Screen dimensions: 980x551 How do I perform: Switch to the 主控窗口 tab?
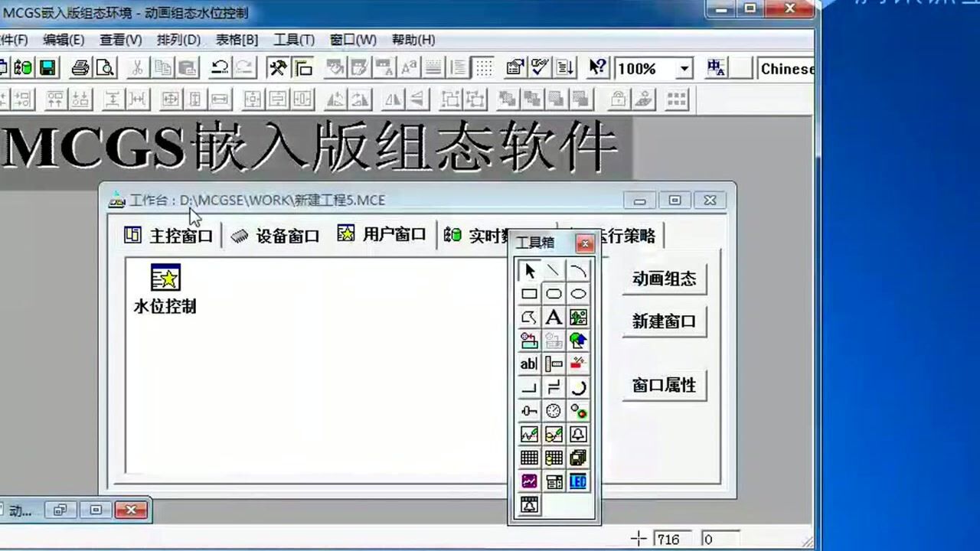tap(168, 236)
